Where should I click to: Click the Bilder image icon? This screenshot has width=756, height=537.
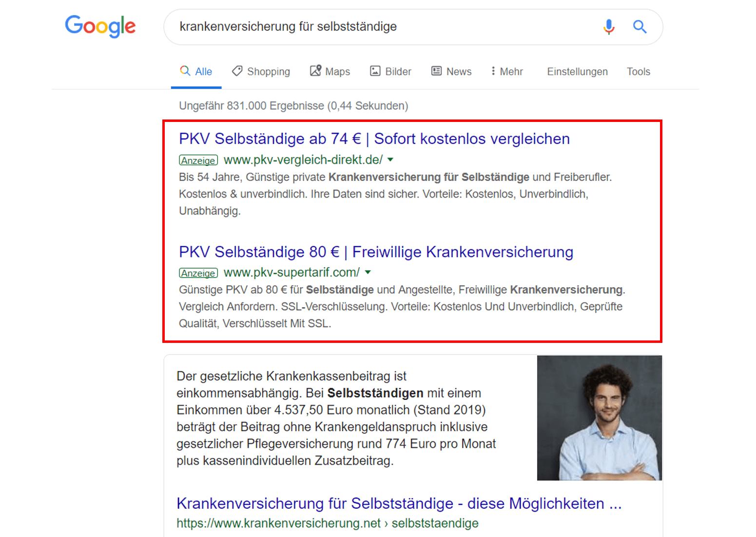[x=375, y=71]
